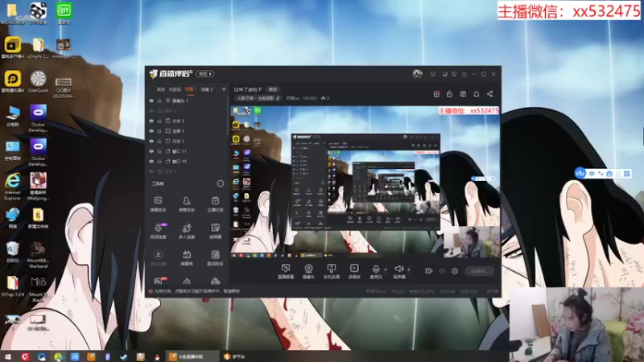Open the 弹幕助手 tool in the toolbox
Viewport: 644px width, 362px height.
click(x=158, y=204)
